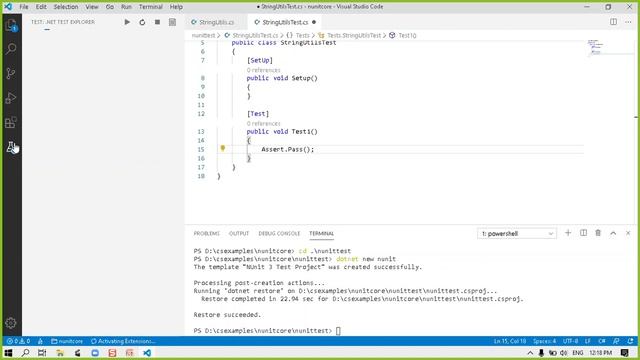640x360 pixels.
Task: Open the Run and Debug view
Action: point(11,98)
